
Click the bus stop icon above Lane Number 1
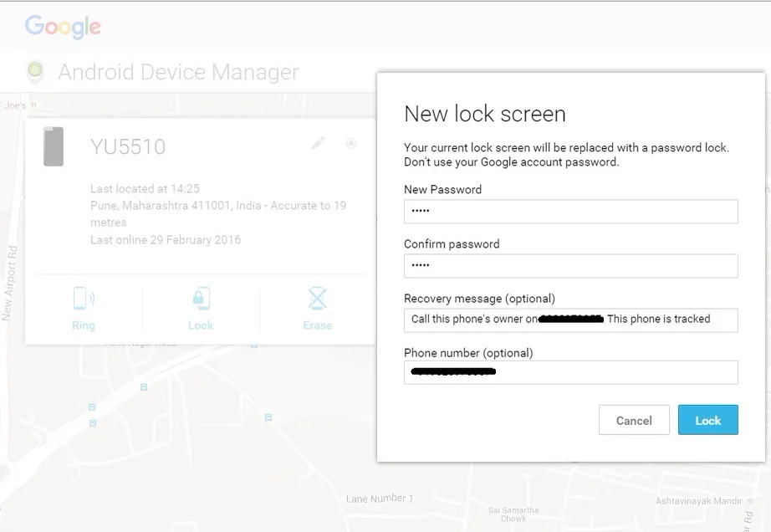pos(268,417)
